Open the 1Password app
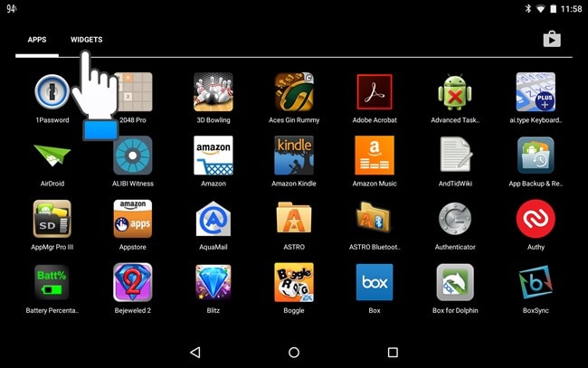588x368 pixels. [52, 92]
